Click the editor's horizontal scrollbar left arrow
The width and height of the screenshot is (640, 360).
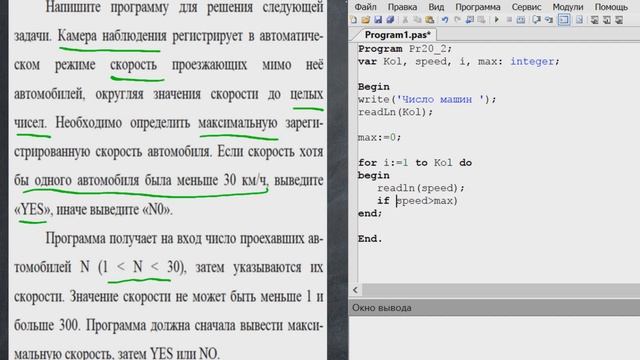[355, 290]
